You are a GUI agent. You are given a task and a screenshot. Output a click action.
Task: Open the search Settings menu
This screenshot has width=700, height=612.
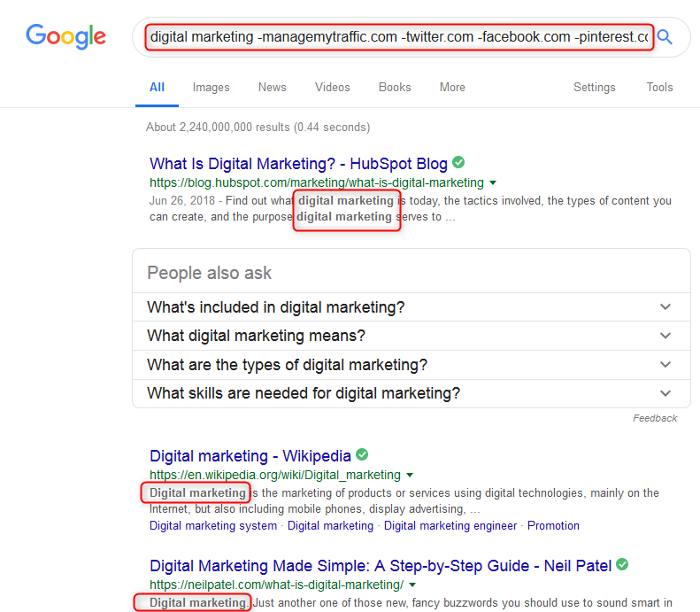click(594, 87)
